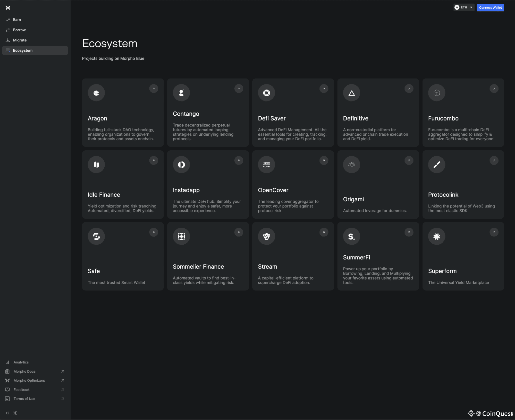Click the Morpho butterfly logo
515x420 pixels.
pyautogui.click(x=8, y=8)
